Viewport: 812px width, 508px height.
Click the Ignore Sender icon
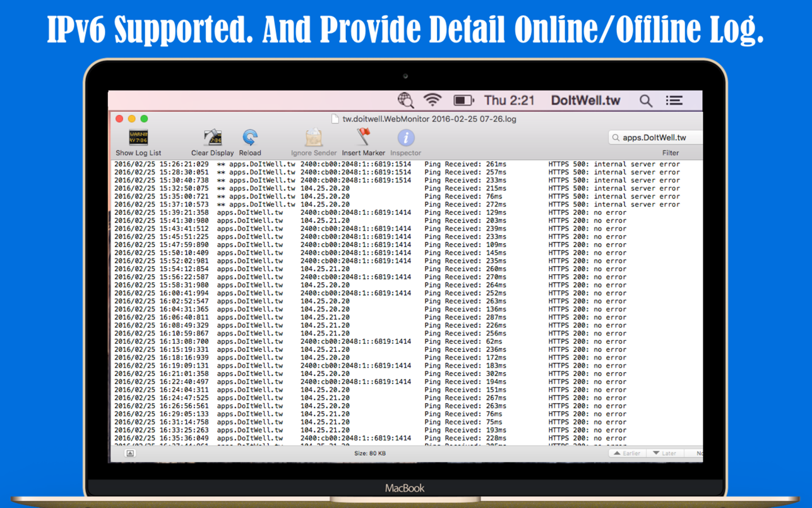pos(313,138)
